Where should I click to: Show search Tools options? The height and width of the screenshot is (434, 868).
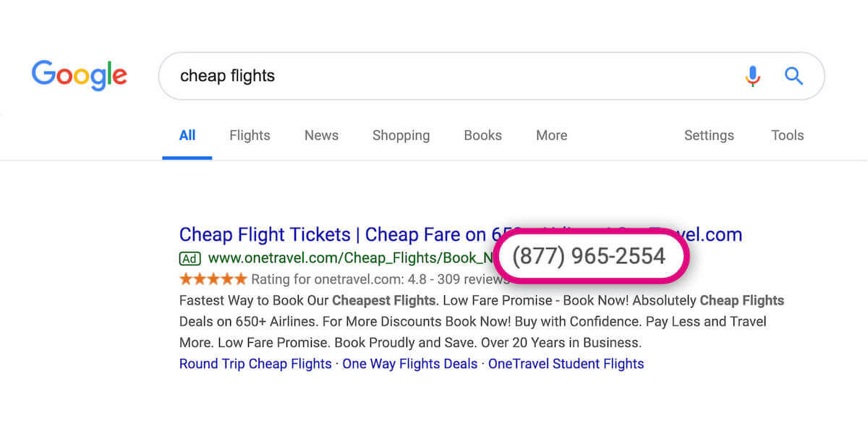pos(787,135)
